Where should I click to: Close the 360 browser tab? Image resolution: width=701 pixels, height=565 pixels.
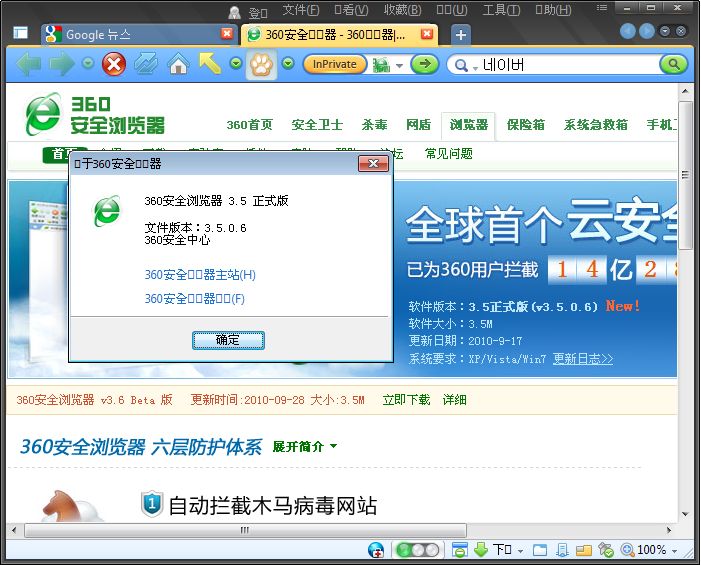[x=427, y=34]
